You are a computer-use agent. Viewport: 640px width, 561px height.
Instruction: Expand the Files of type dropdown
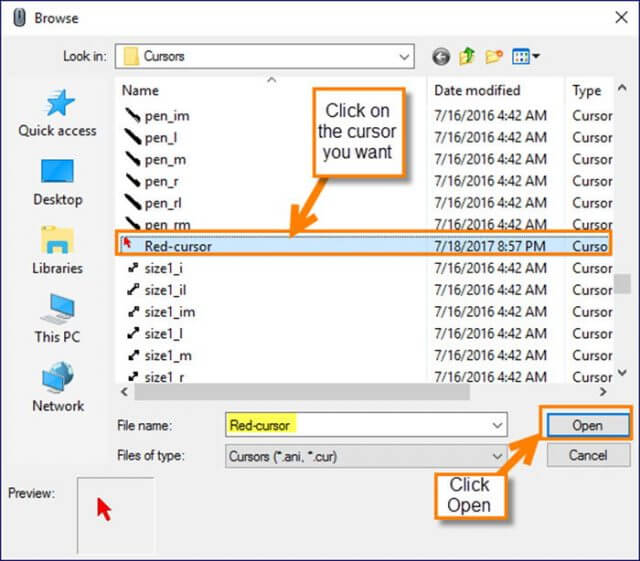[497, 456]
